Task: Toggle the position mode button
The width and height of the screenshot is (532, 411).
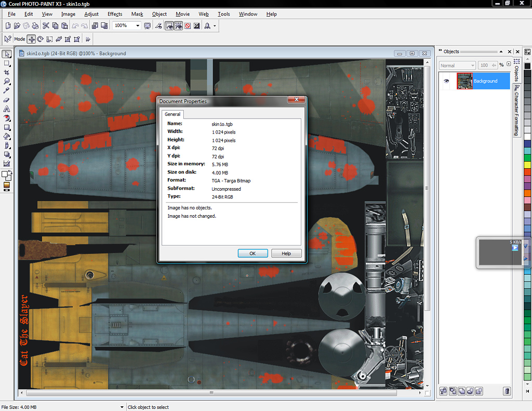Action: (32, 39)
